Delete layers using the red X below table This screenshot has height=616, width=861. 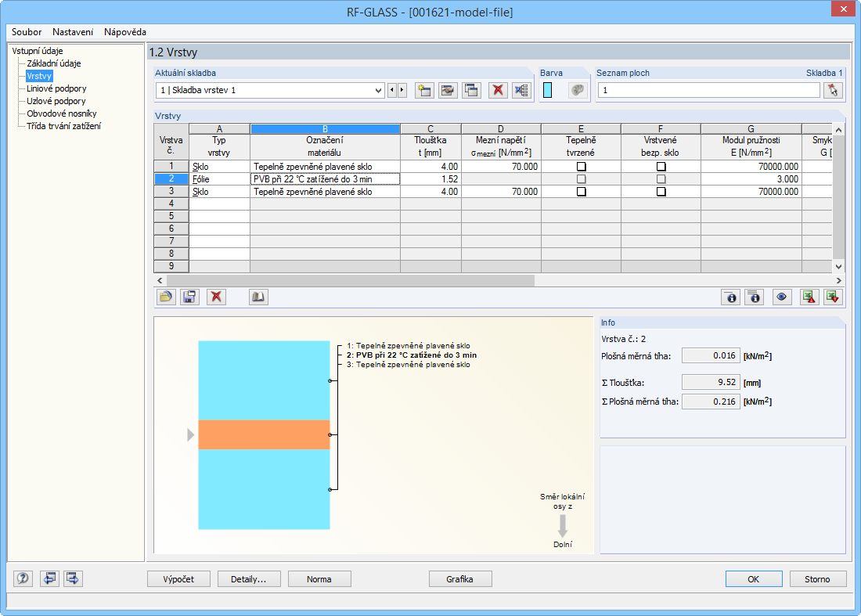(216, 297)
